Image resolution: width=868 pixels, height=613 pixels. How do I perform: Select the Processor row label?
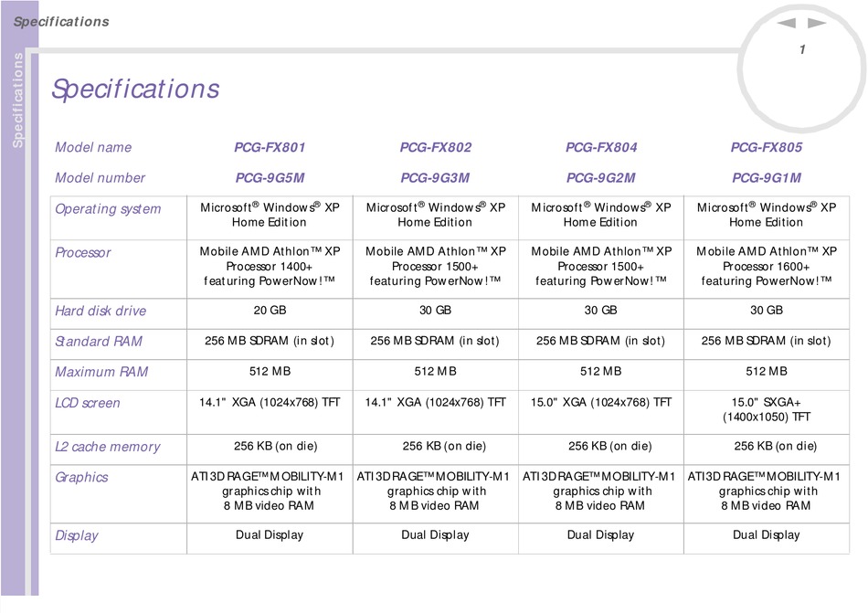click(x=83, y=253)
